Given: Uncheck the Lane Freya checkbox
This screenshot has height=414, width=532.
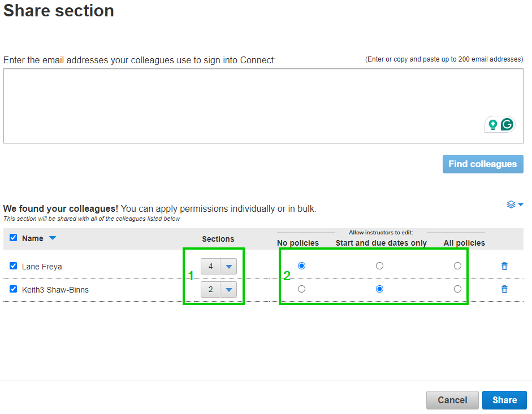Looking at the screenshot, I should [x=14, y=266].
